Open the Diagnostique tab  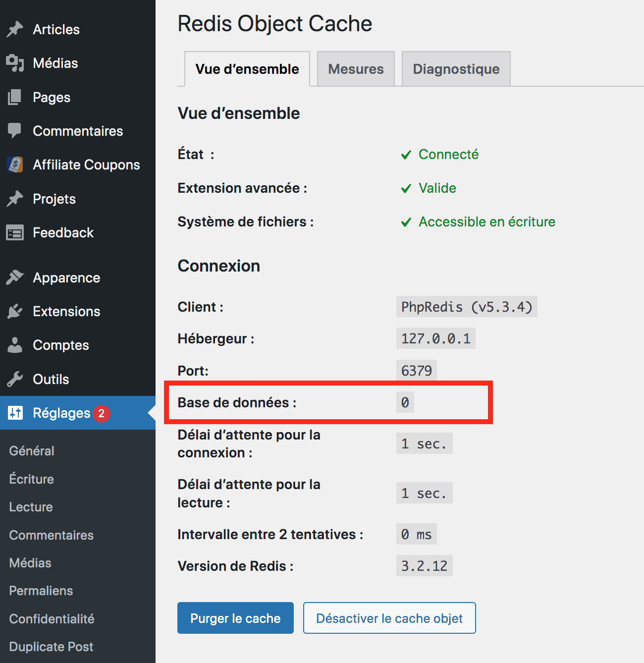point(456,69)
